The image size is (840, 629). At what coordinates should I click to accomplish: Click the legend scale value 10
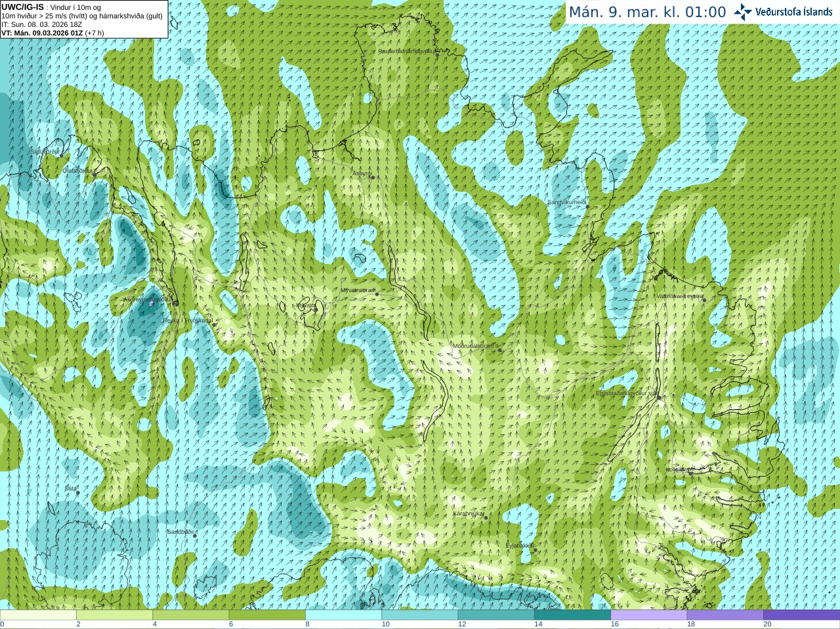click(x=385, y=624)
